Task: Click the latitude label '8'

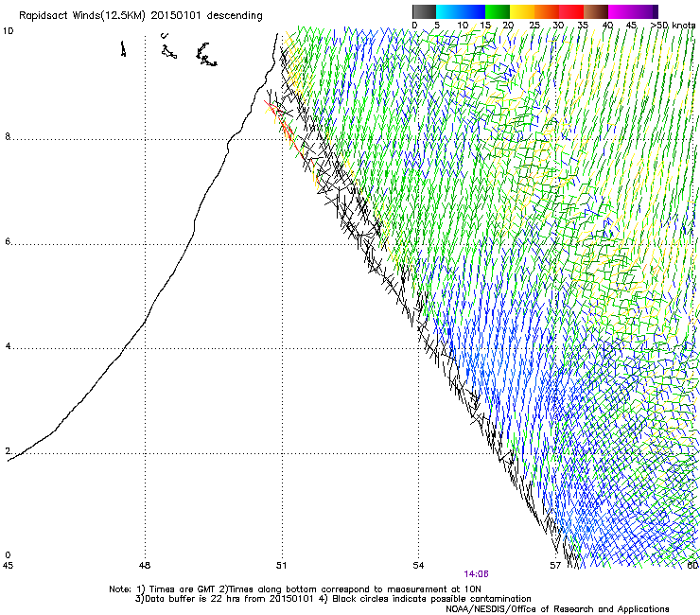Action: (x=8, y=136)
